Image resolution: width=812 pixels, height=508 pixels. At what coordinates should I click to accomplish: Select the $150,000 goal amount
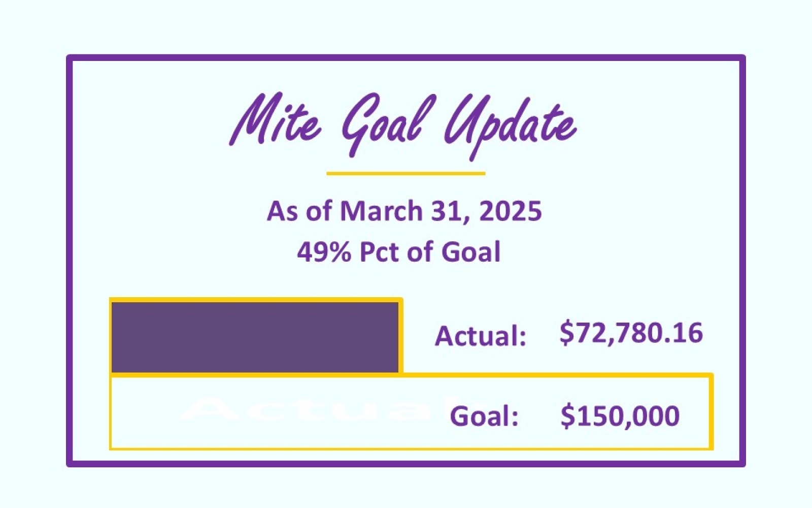pos(620,416)
